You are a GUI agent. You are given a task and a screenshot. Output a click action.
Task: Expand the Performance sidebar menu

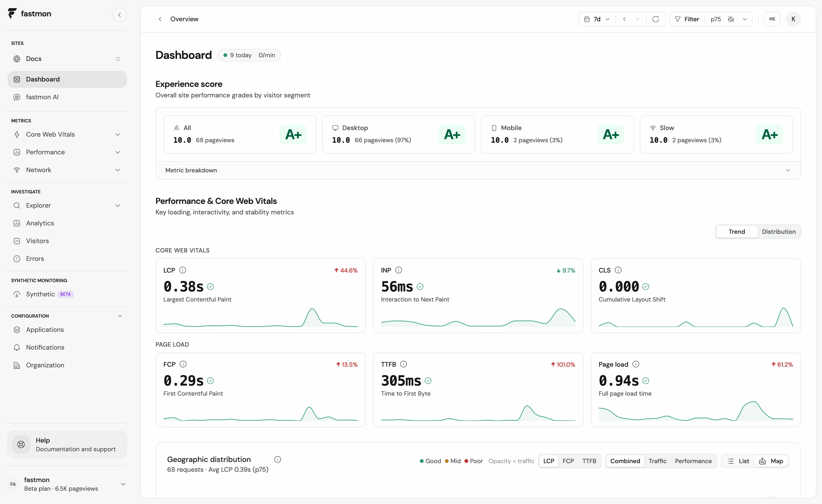click(67, 152)
